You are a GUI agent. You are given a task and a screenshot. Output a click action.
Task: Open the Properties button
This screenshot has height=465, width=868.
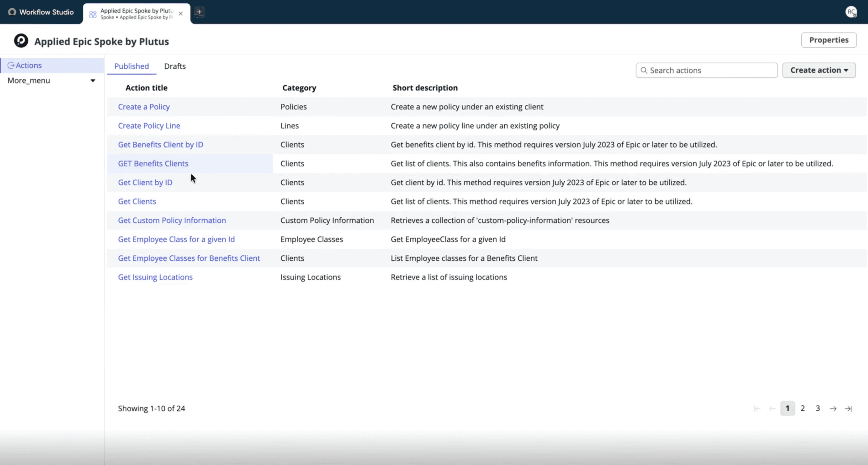coord(829,40)
